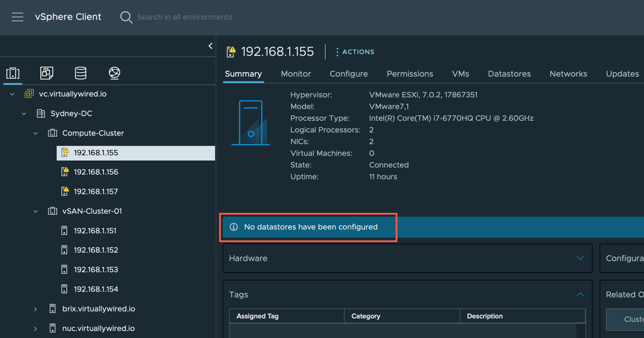The image size is (644, 338).
Task: Expand the Hardware panel chevron
Action: tap(580, 258)
